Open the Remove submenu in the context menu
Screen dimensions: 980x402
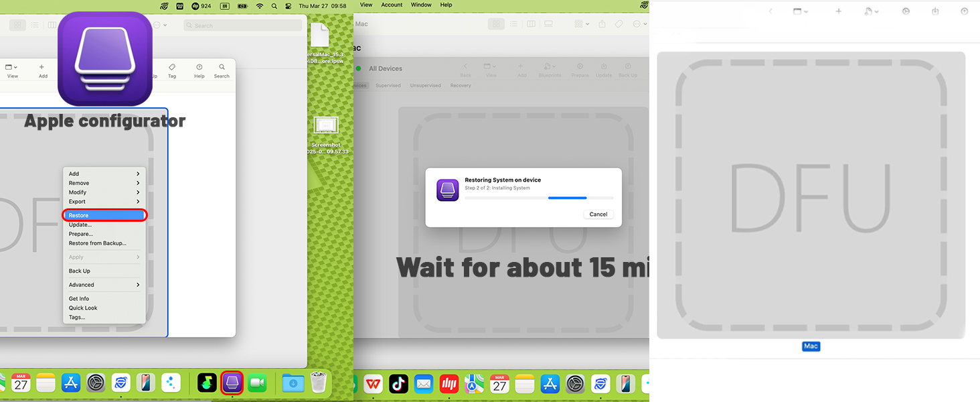[104, 183]
